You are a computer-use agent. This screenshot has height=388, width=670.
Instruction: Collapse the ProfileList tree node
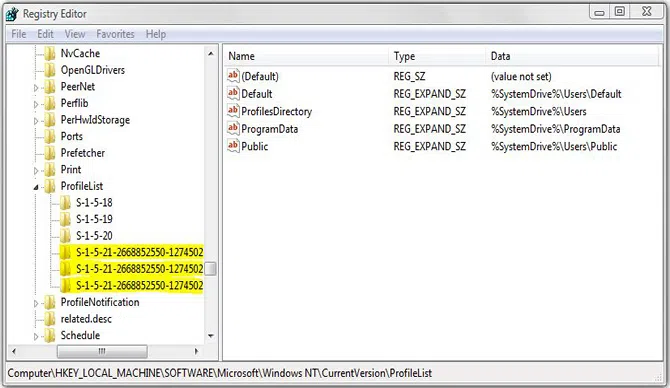coord(36,187)
